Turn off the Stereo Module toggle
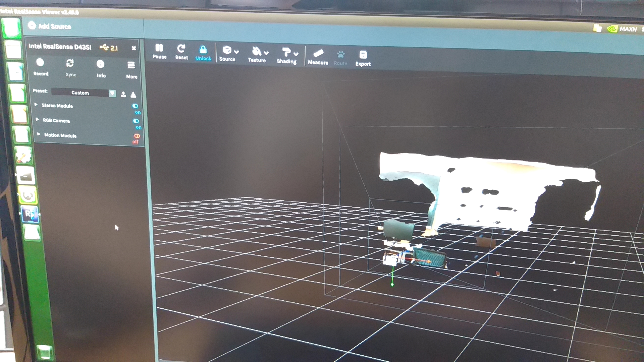The image size is (644, 362). pos(135,106)
